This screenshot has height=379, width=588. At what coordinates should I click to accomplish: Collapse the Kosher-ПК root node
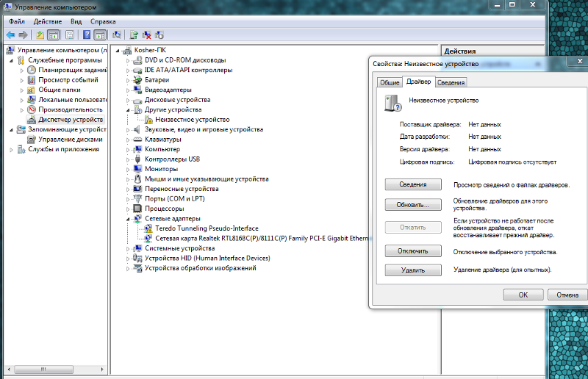click(118, 50)
